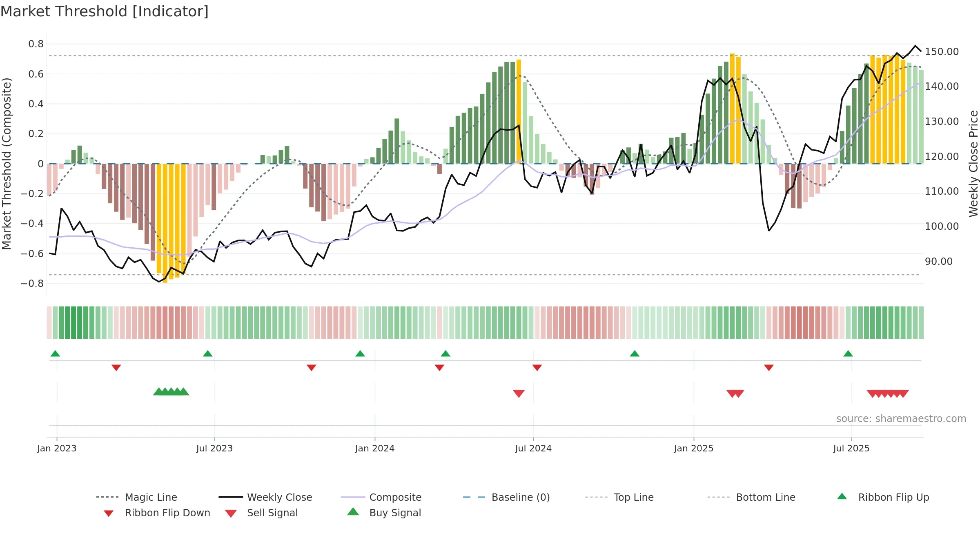
Task: Click the Jan 2023 x-axis label
Action: [x=57, y=448]
